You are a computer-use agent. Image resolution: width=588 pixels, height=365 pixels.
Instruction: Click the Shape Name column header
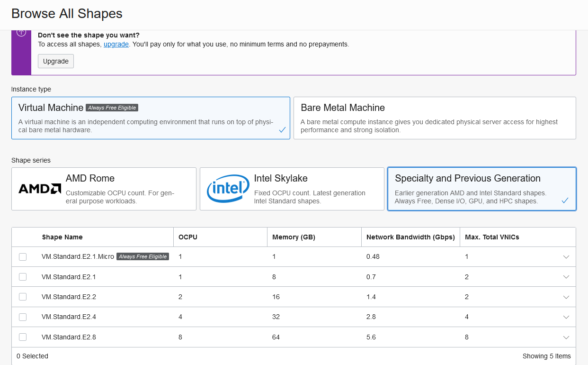coord(62,237)
